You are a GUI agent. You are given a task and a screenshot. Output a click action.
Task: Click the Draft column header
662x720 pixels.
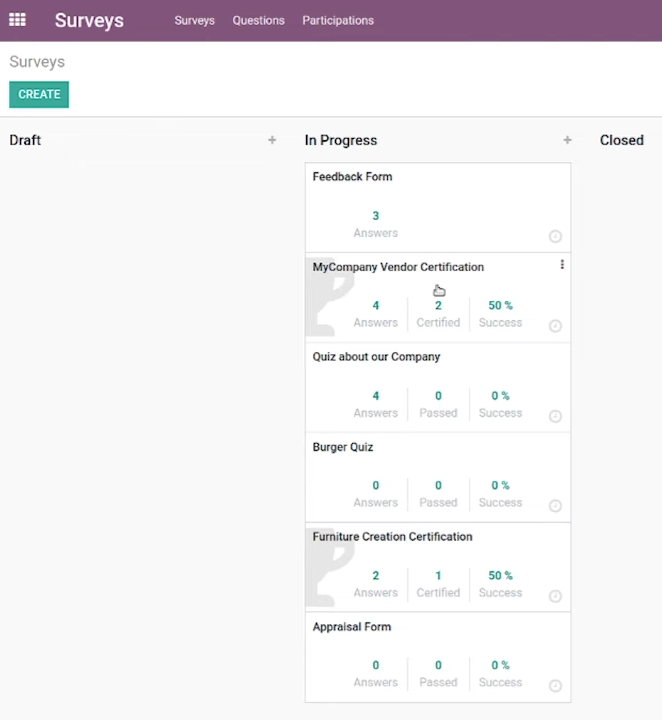tap(25, 140)
